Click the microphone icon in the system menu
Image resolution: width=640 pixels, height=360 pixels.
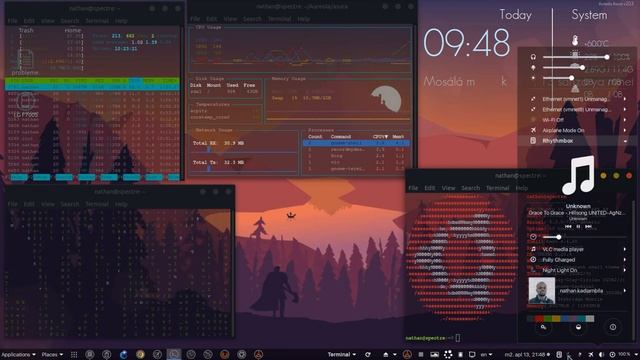coord(533,67)
